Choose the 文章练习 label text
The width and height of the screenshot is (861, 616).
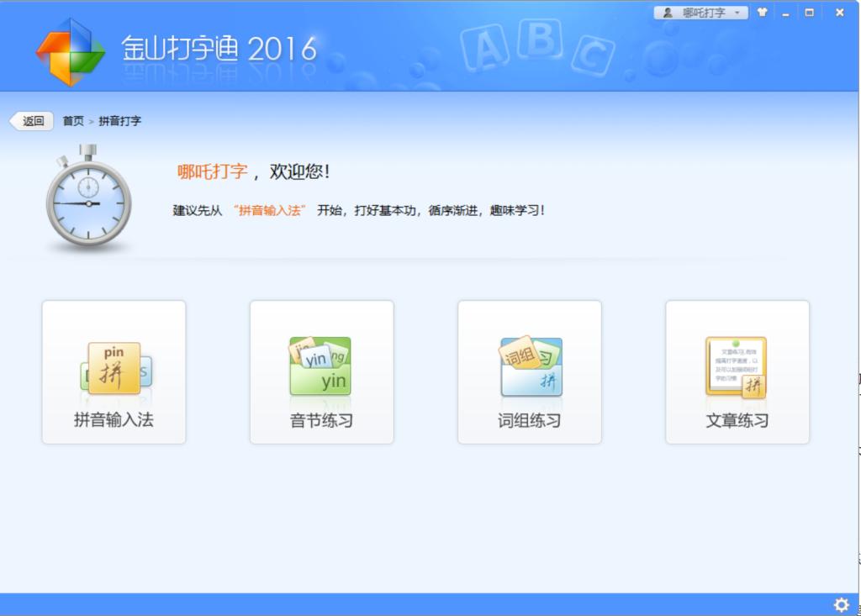tap(737, 420)
